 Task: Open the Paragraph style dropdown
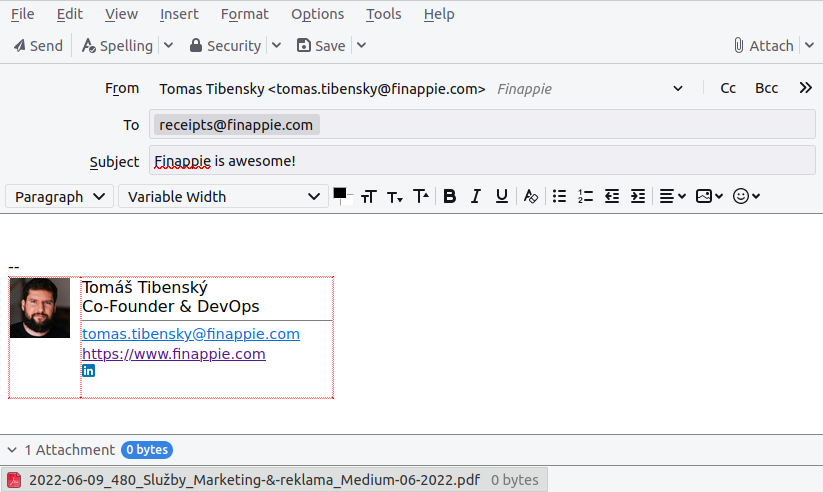pyautogui.click(x=59, y=197)
